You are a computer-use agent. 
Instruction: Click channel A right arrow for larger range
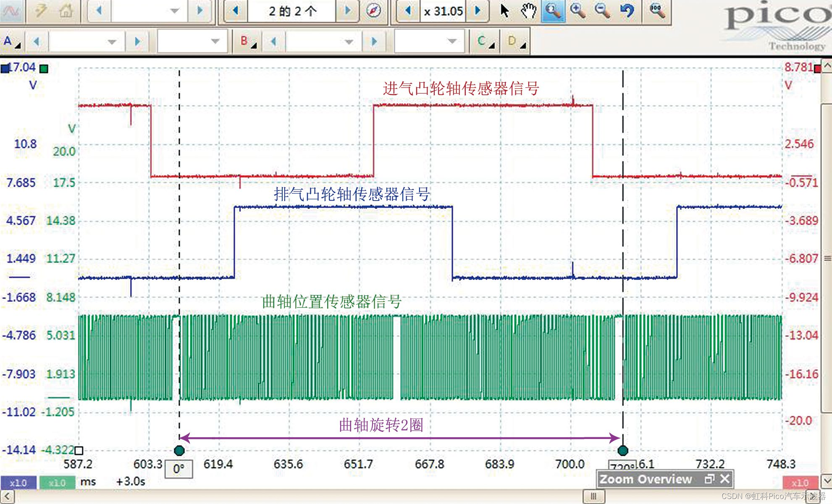pyautogui.click(x=137, y=42)
